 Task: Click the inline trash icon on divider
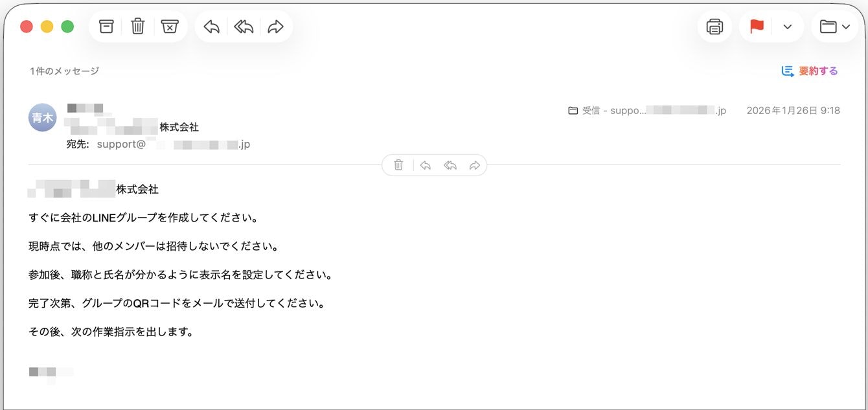point(399,165)
